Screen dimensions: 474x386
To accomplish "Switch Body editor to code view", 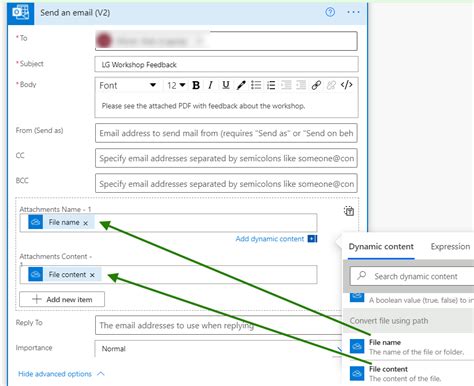I will pyautogui.click(x=347, y=85).
